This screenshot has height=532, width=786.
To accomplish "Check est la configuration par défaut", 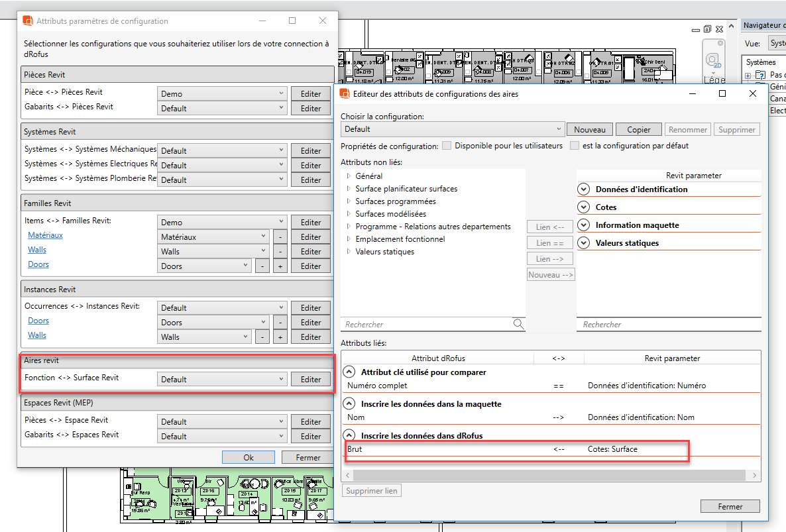I will click(x=575, y=146).
